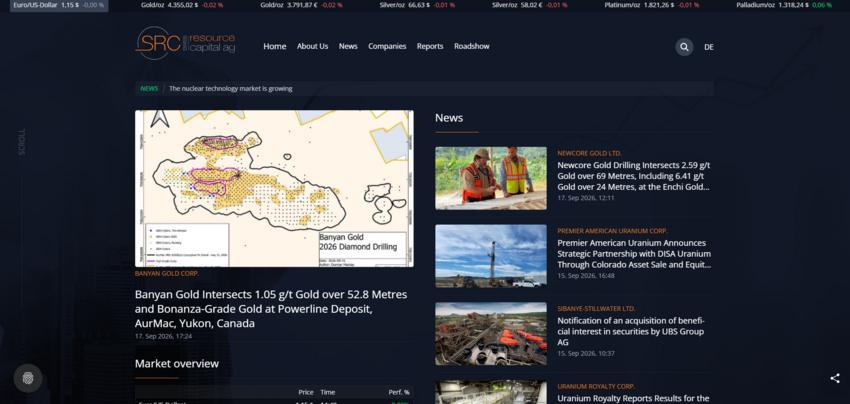Click the vertical SCROLL indicator
850x404 pixels.
(22, 142)
